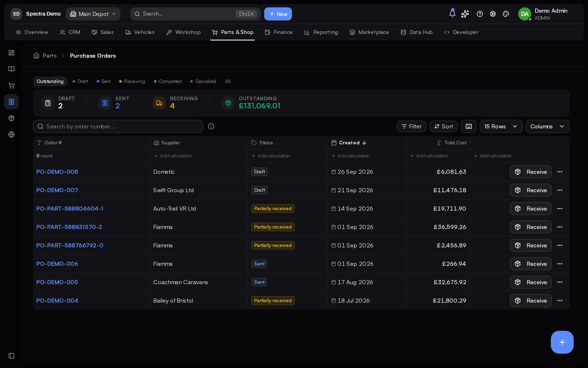Screen dimensions: 588x368
Task: Click the globe icon in left sidebar
Action: [11, 135]
